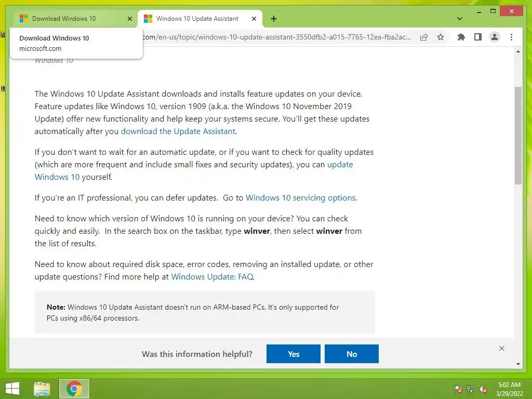Open the Windows Update: FAQ link

coord(212,277)
